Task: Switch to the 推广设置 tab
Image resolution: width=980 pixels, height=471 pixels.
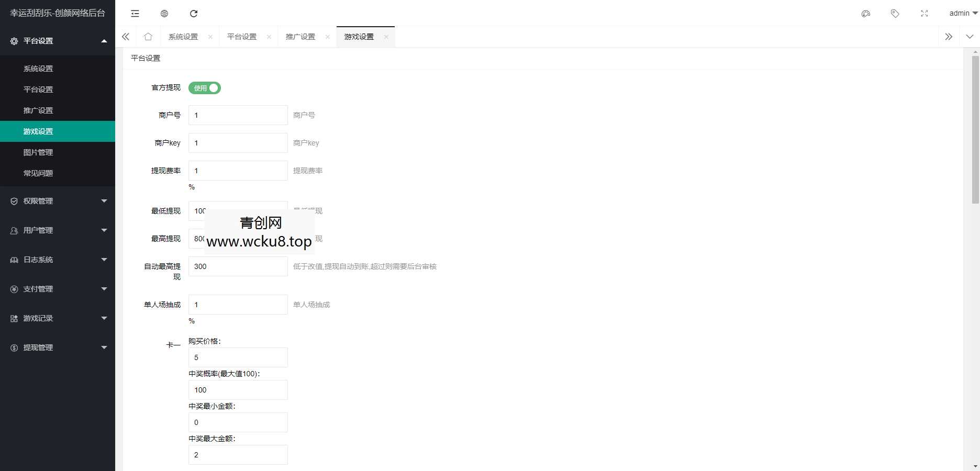Action: tap(300, 37)
